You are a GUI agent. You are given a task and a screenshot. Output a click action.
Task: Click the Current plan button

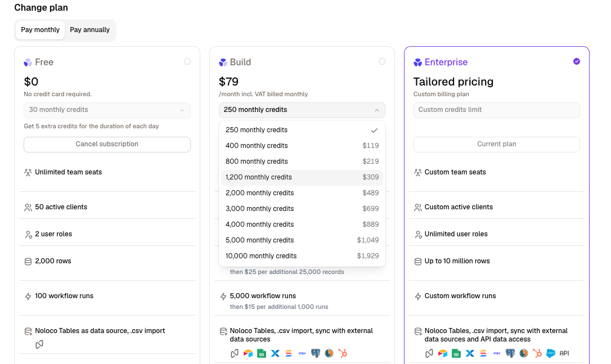(496, 145)
